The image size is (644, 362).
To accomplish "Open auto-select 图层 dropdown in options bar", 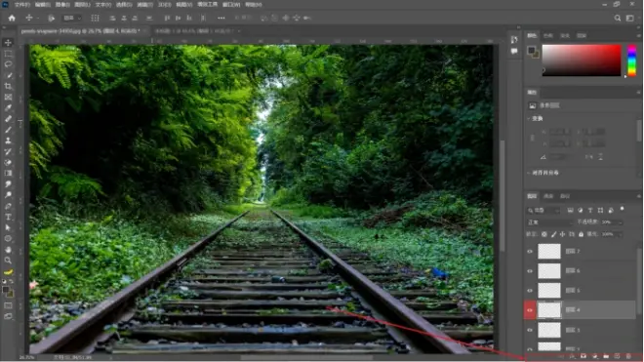I will click(73, 19).
